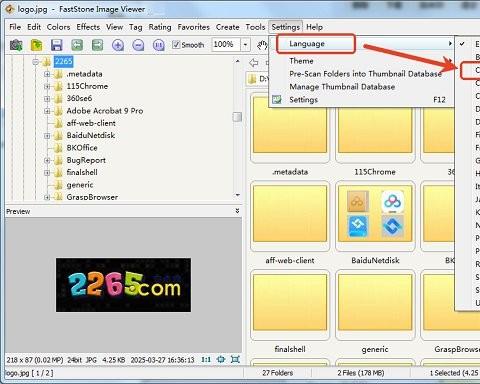Click the full screen icon in preview bar
Image resolution: width=480 pixels, height=384 pixels.
(x=235, y=359)
